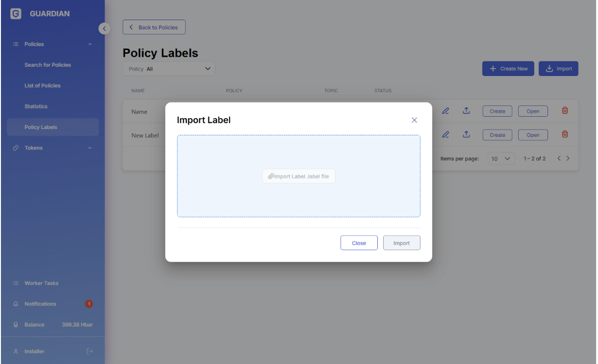The height and width of the screenshot is (364, 598).
Task: Click the Close button in the dialog
Action: 359,243
